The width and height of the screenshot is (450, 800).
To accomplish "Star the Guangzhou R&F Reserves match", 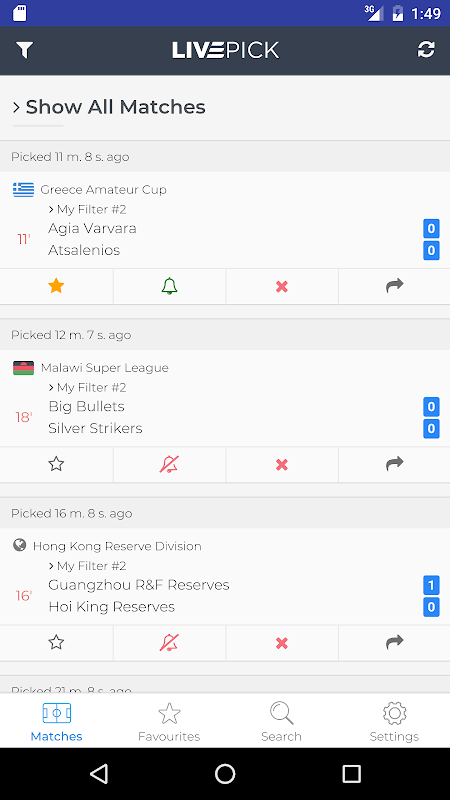I will [x=56, y=642].
